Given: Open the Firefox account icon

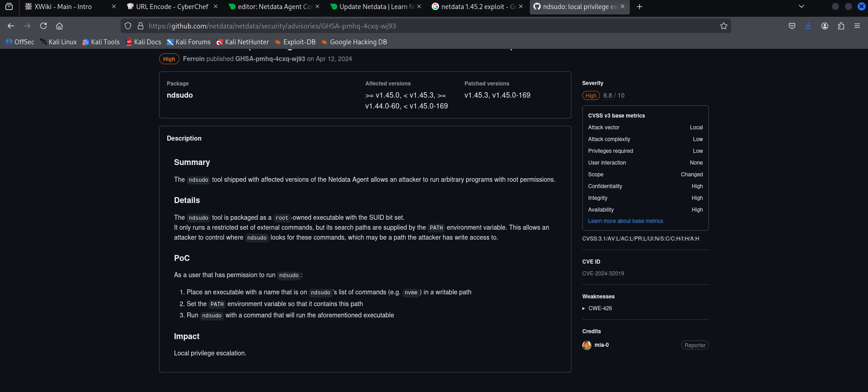Looking at the screenshot, I should pos(825,26).
